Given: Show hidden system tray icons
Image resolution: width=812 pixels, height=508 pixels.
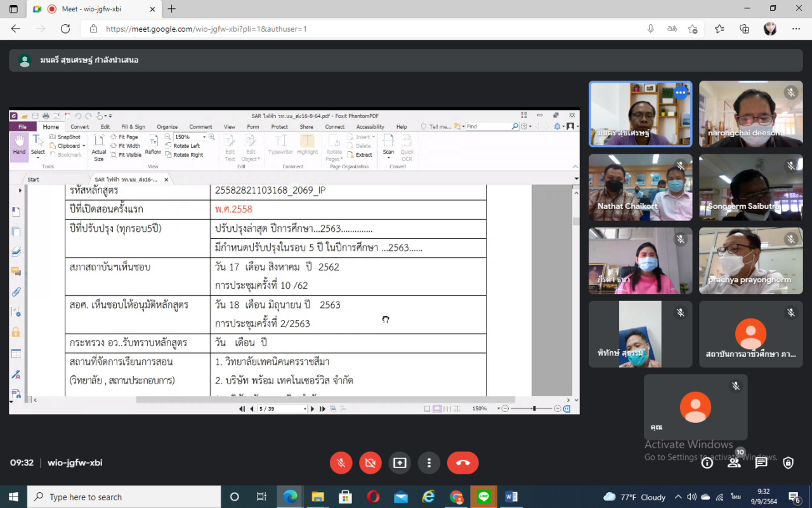Looking at the screenshot, I should click(x=678, y=497).
